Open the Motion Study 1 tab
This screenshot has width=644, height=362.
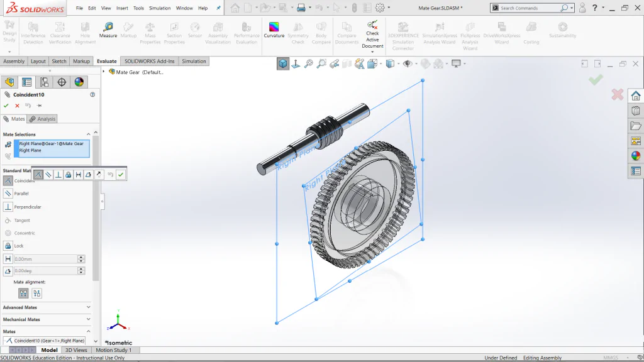(x=114, y=350)
